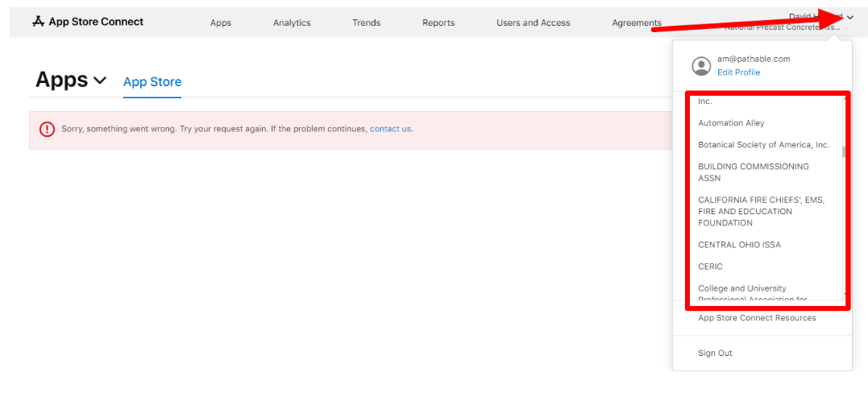Open the Edit Profile link
Image resolution: width=868 pixels, height=393 pixels.
[738, 72]
